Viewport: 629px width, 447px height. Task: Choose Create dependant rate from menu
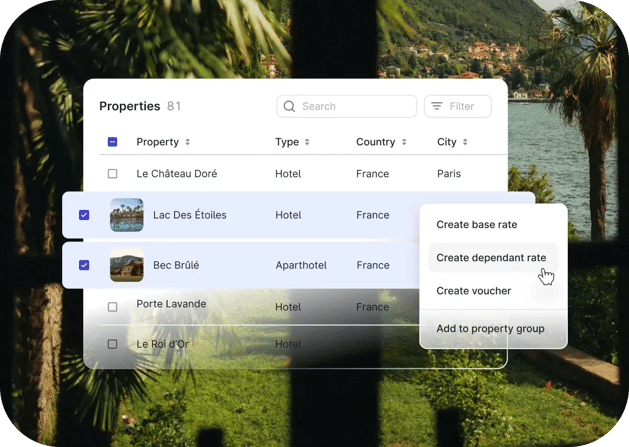pyautogui.click(x=490, y=258)
